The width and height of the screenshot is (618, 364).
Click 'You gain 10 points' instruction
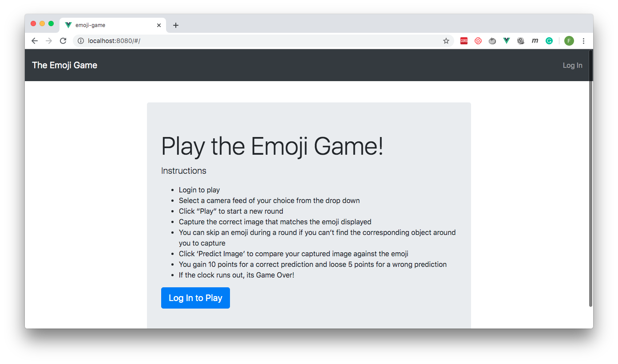(313, 264)
